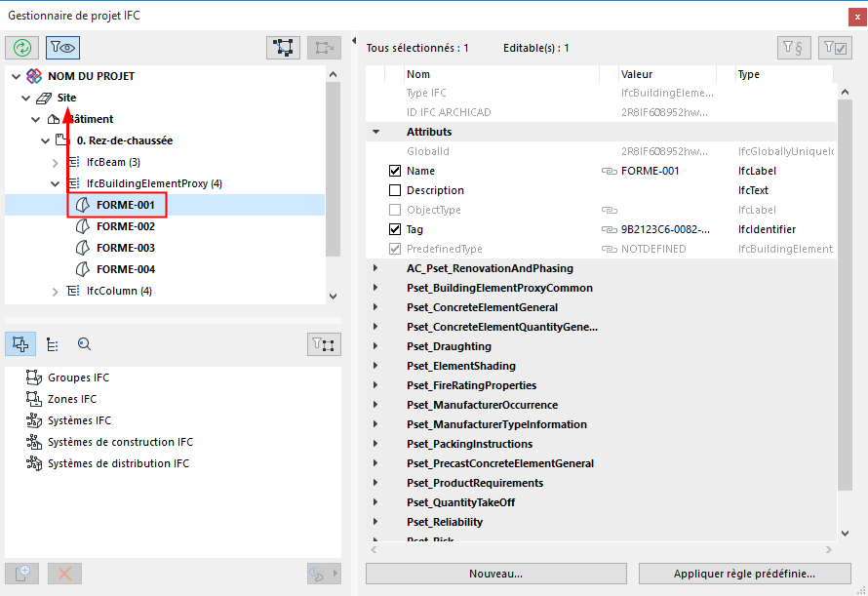Click the green refresh tree icon
This screenshot has height=596, width=868.
coord(21,47)
